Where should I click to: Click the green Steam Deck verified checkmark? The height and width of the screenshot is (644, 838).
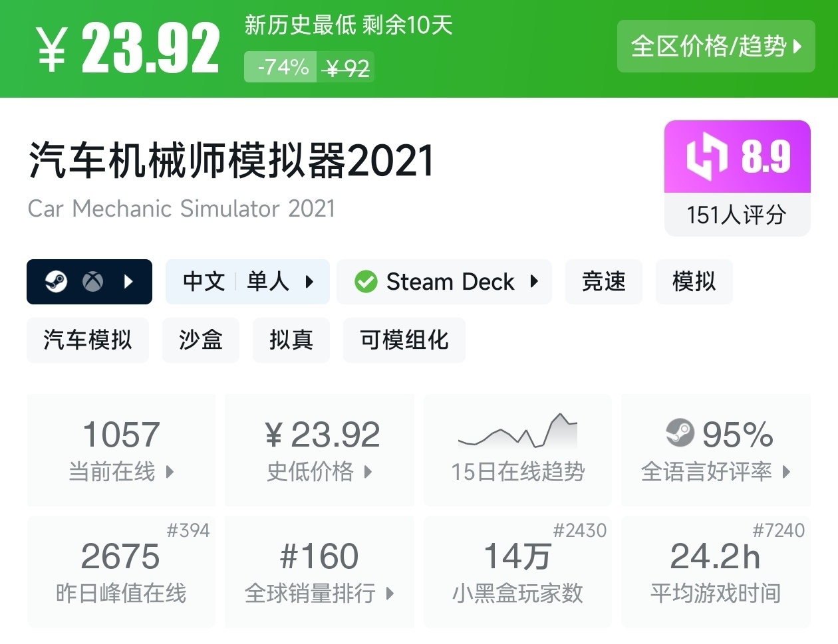point(366,282)
